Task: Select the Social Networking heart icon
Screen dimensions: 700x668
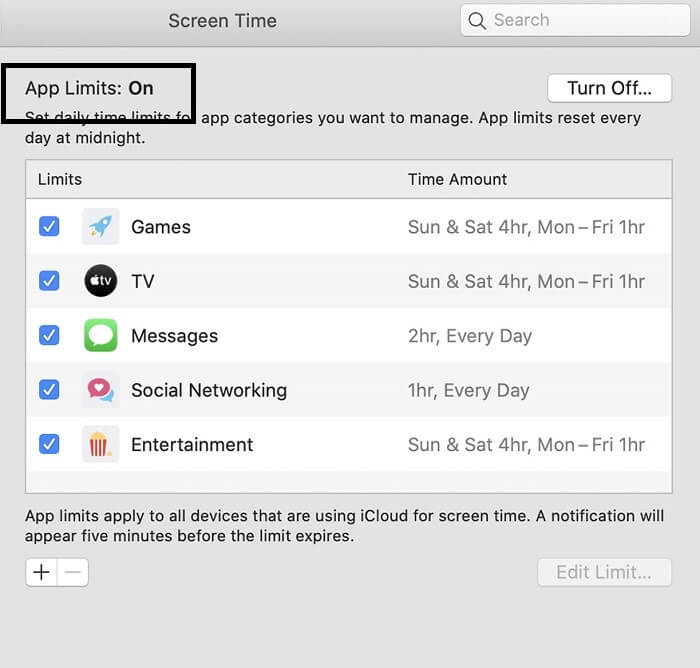Action: pyautogui.click(x=100, y=390)
